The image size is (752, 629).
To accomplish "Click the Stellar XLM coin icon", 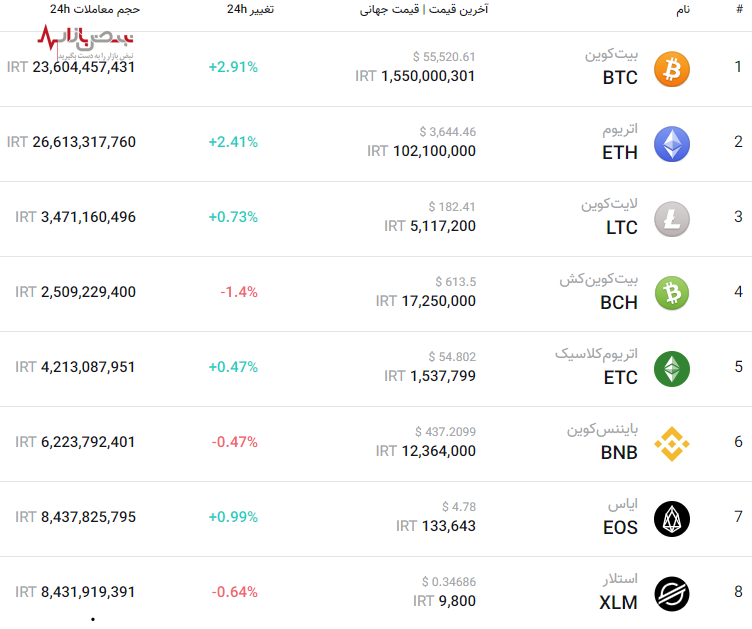I will (x=672, y=594).
